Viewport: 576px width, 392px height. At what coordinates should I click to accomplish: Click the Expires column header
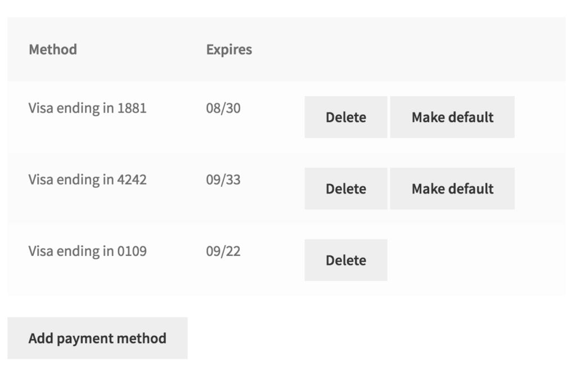click(x=229, y=49)
